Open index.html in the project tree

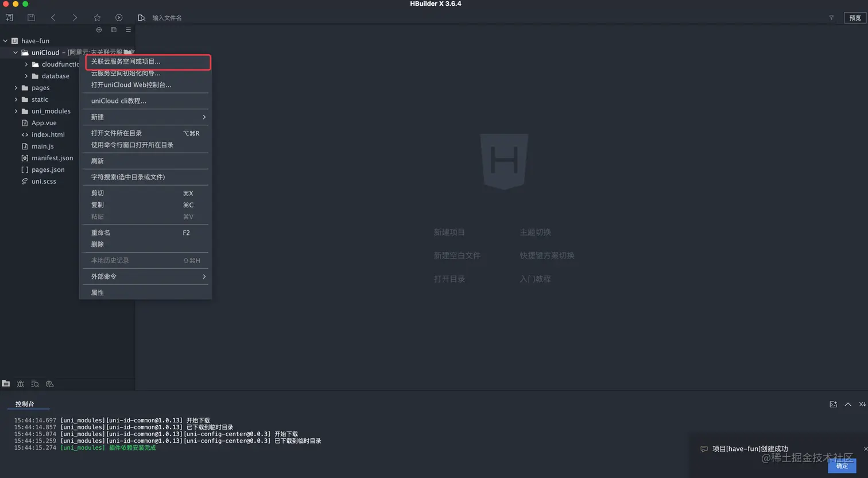click(x=48, y=134)
